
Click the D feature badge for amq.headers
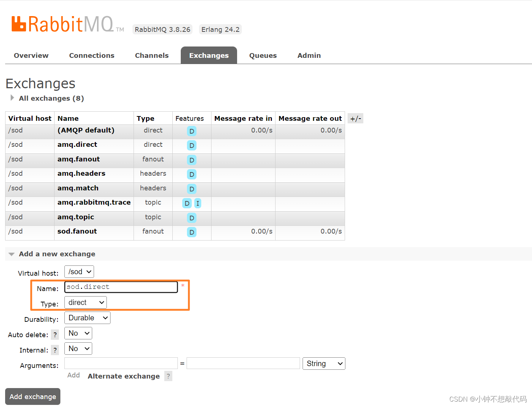click(192, 174)
